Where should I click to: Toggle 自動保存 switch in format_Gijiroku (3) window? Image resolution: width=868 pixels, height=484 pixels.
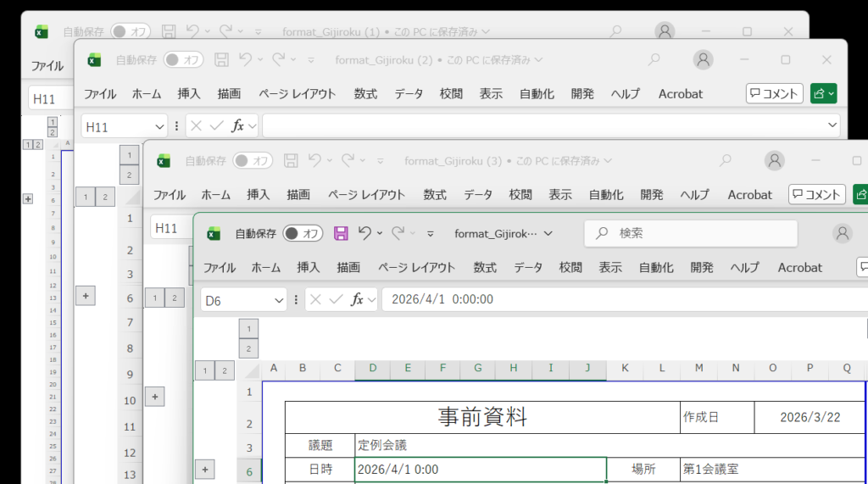253,160
